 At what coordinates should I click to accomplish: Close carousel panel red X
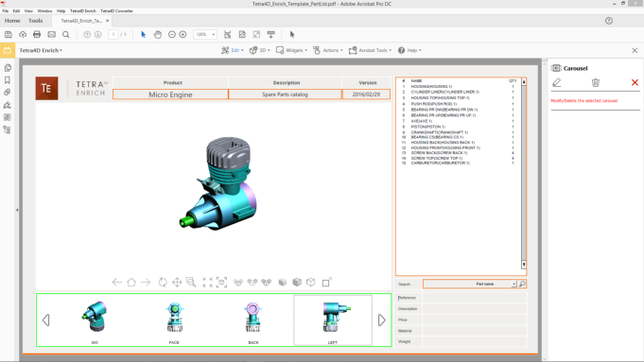point(635,83)
